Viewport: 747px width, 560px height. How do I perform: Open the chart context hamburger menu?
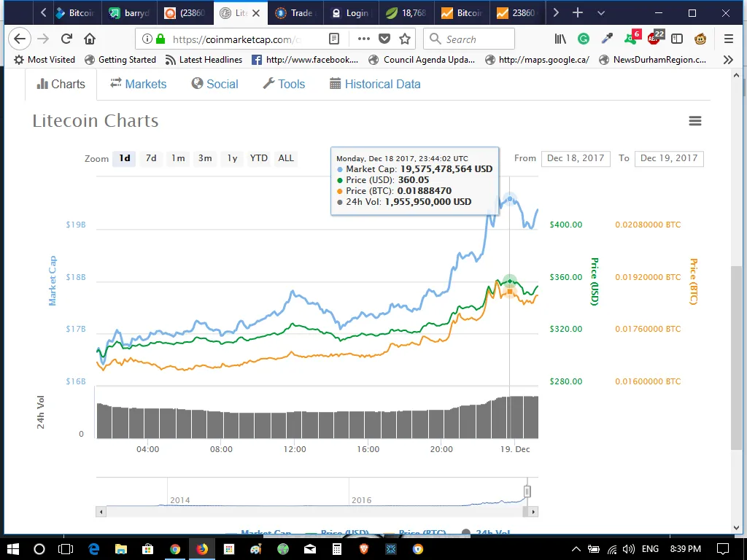pyautogui.click(x=695, y=121)
